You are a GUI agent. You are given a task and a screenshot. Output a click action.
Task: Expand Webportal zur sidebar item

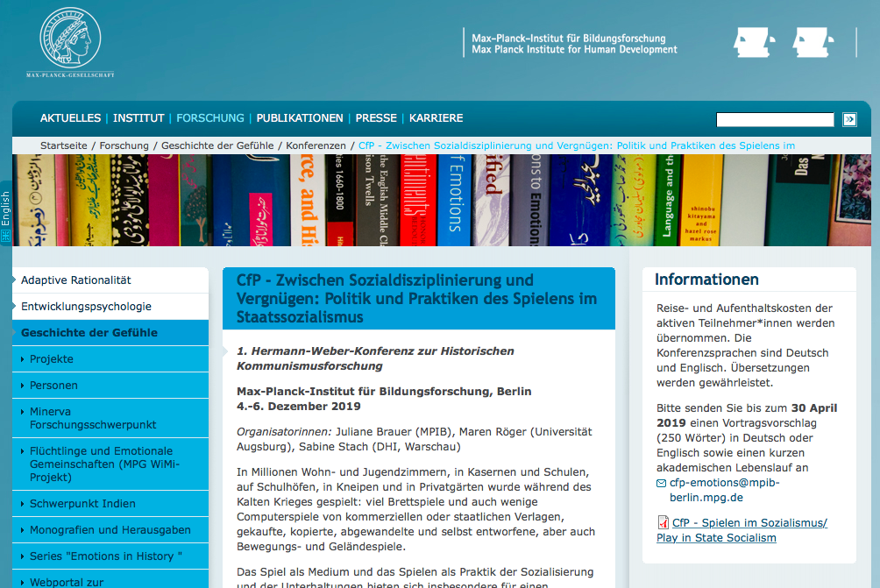point(110,579)
